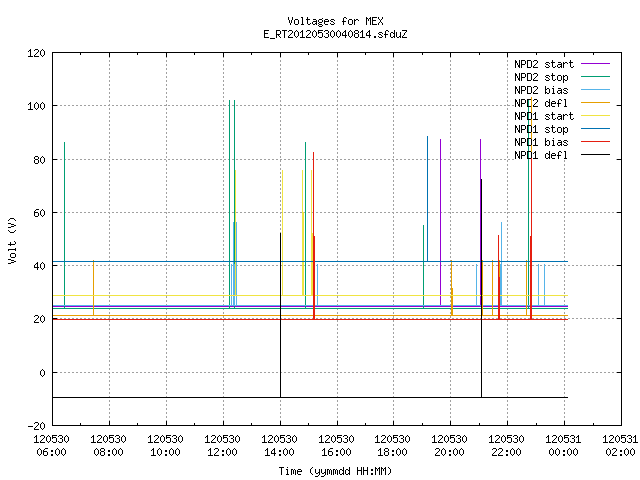This screenshot has height=480, width=640.
Task: Click the y-axis tick label "100"
Action: (x=36, y=107)
